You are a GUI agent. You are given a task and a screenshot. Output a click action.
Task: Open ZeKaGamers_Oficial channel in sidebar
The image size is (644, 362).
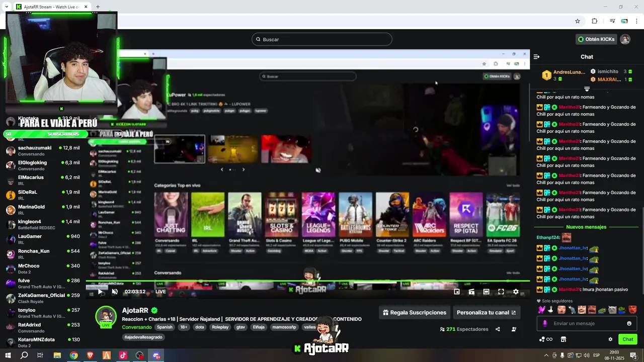(43, 298)
